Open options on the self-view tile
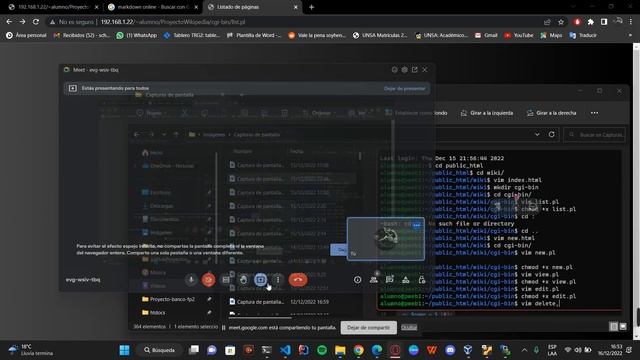 [x=416, y=225]
